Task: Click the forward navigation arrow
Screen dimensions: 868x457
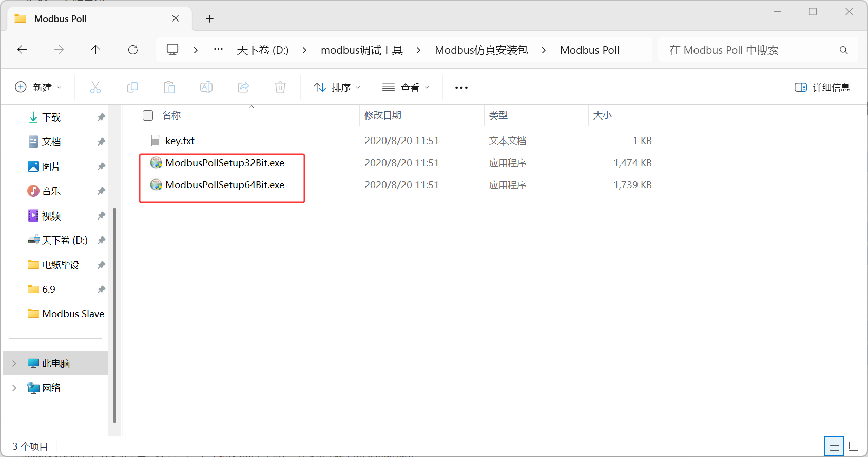Action: pos(59,50)
